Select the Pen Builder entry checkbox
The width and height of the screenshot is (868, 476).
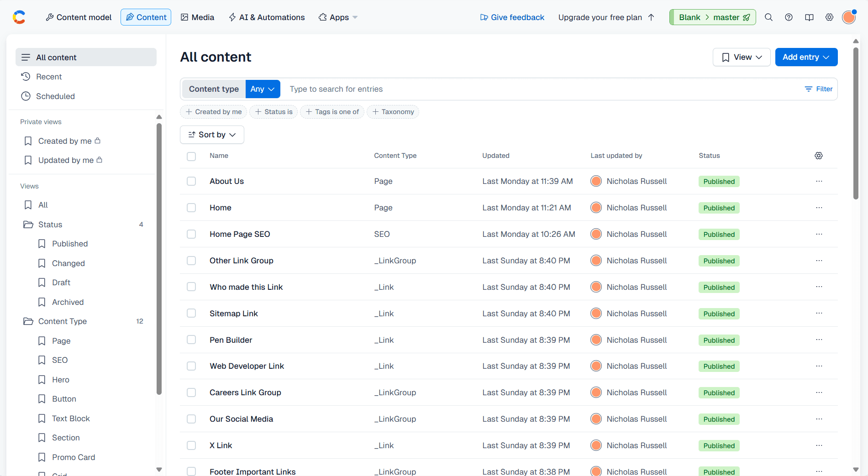(x=191, y=340)
